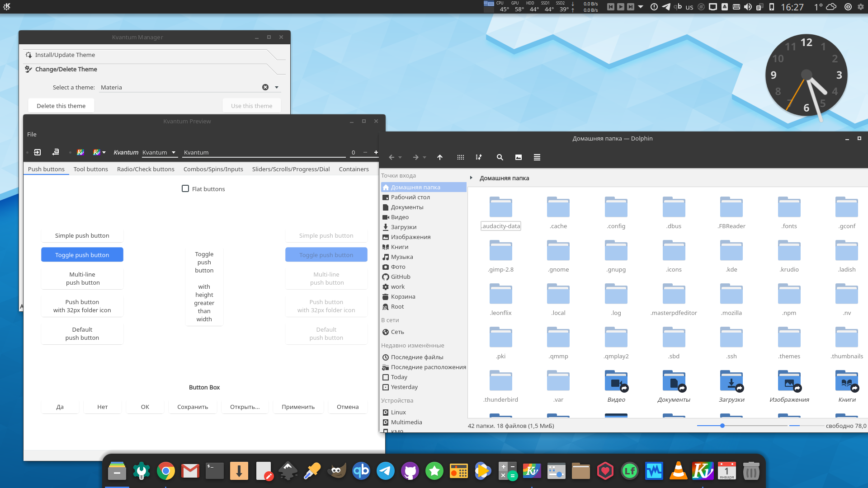Click Dolphin forward navigation arrow
The image size is (868, 488).
(x=415, y=157)
